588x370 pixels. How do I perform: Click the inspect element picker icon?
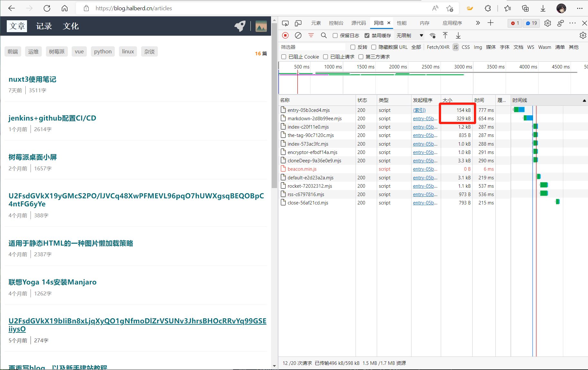[x=285, y=23]
